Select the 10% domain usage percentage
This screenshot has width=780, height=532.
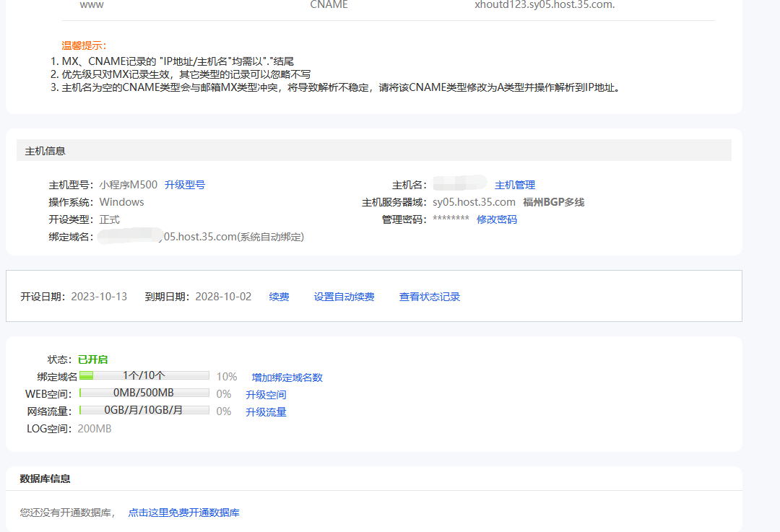click(227, 377)
